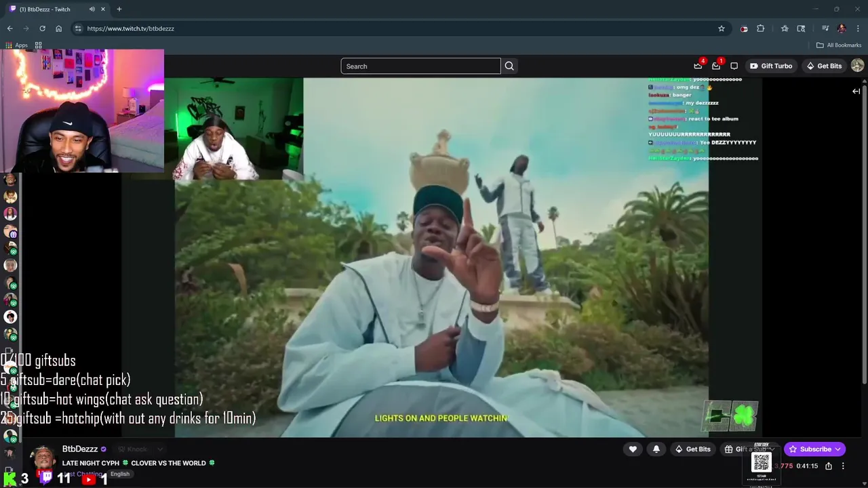Viewport: 868px width, 488px height.
Task: Select the BtbDezzz - Twitch browser tab
Action: pos(57,9)
